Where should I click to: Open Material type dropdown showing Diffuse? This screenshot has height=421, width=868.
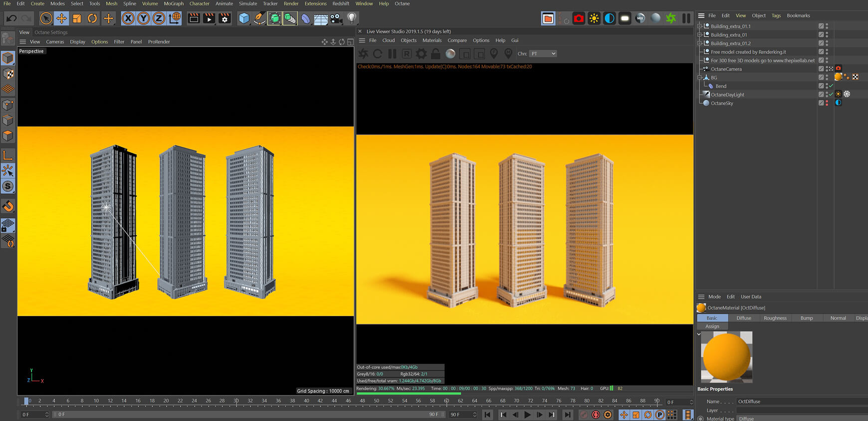pyautogui.click(x=802, y=419)
